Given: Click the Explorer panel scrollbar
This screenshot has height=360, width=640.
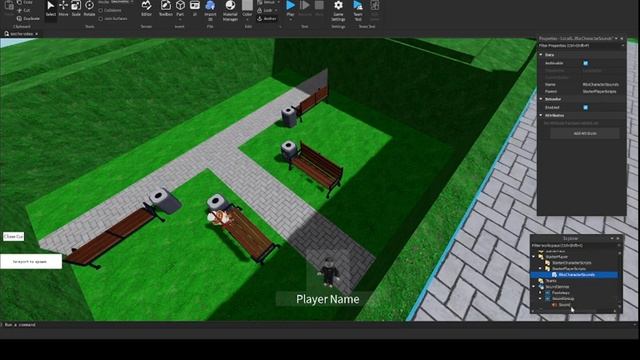Looking at the screenshot, I should click(620, 280).
